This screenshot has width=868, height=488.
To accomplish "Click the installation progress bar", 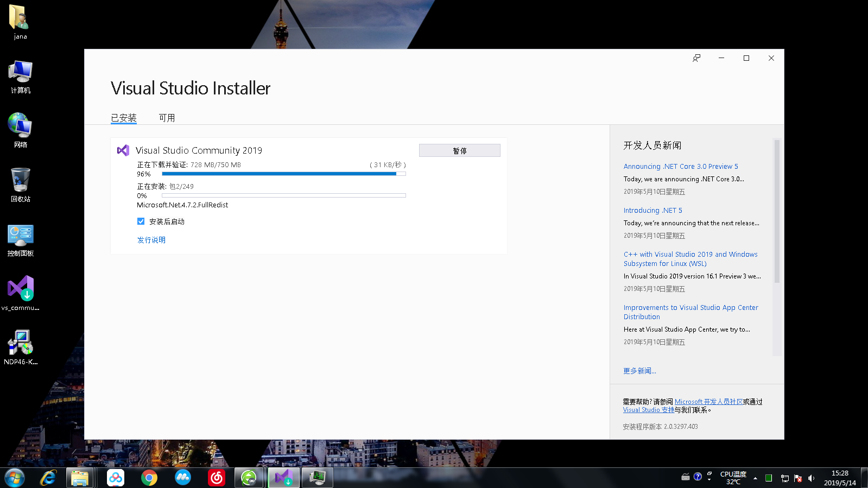I will pos(284,195).
